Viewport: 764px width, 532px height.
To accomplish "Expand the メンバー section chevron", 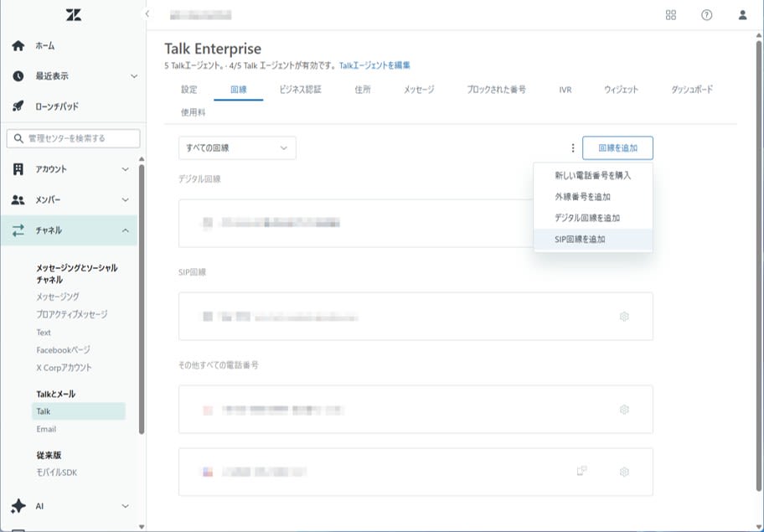I will [125, 199].
